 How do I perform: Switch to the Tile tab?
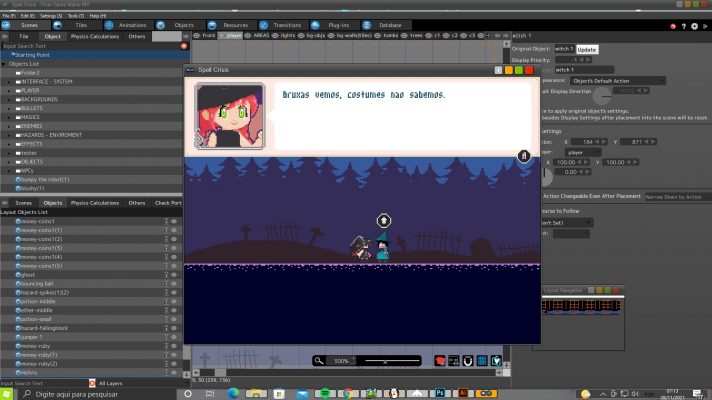pos(24,36)
